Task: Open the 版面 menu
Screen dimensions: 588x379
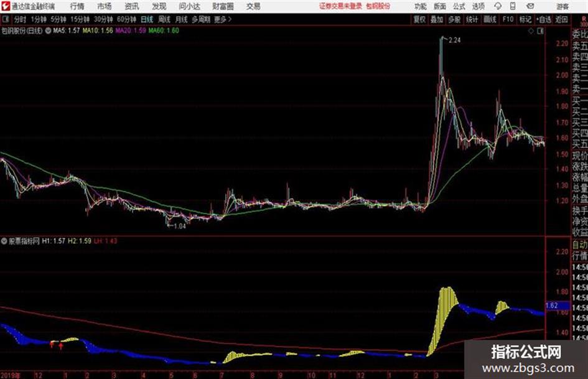Action: click(439, 6)
